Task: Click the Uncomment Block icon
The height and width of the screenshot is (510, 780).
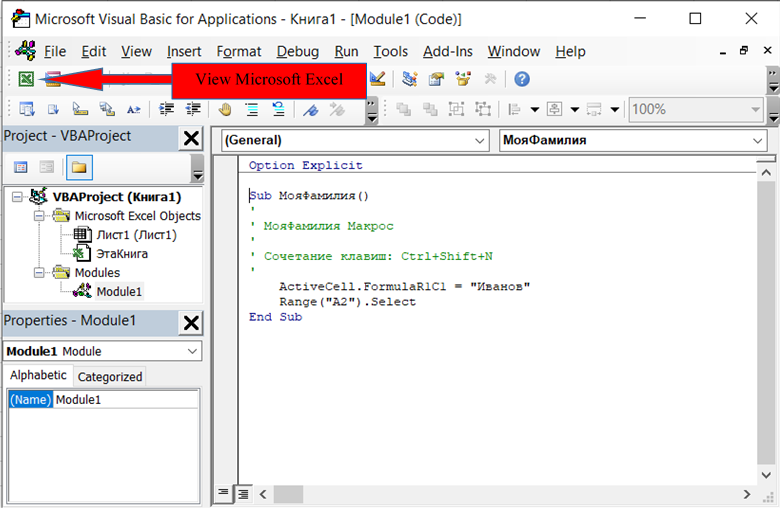Action: [x=279, y=109]
